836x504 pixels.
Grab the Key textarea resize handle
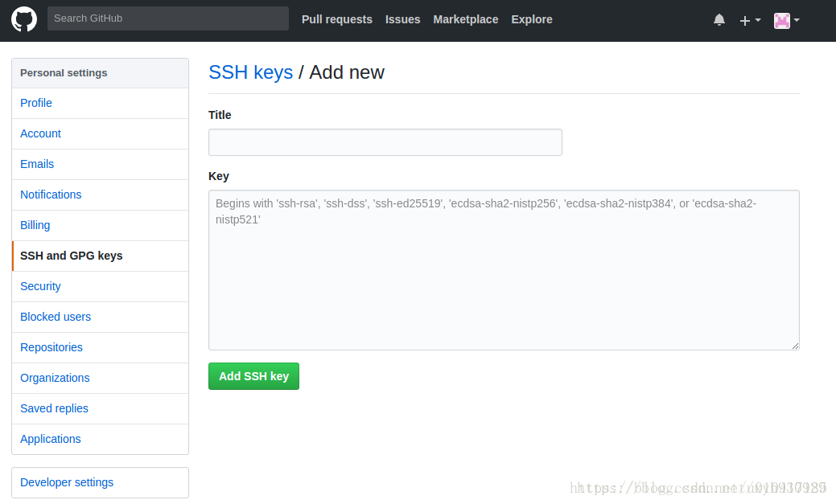[x=795, y=346]
